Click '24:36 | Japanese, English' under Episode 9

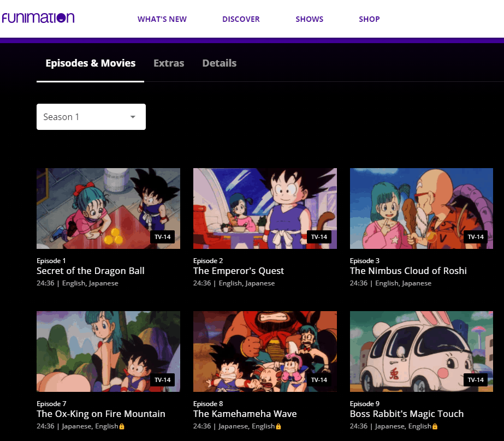(x=390, y=426)
